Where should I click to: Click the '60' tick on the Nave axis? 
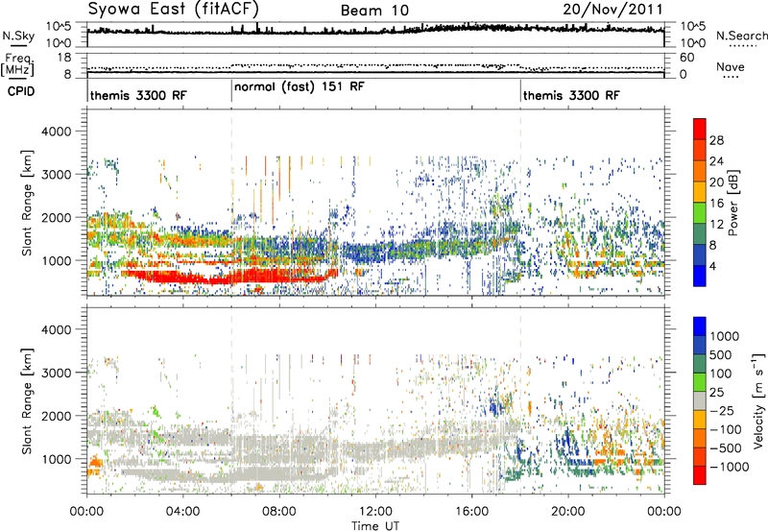pos(686,58)
